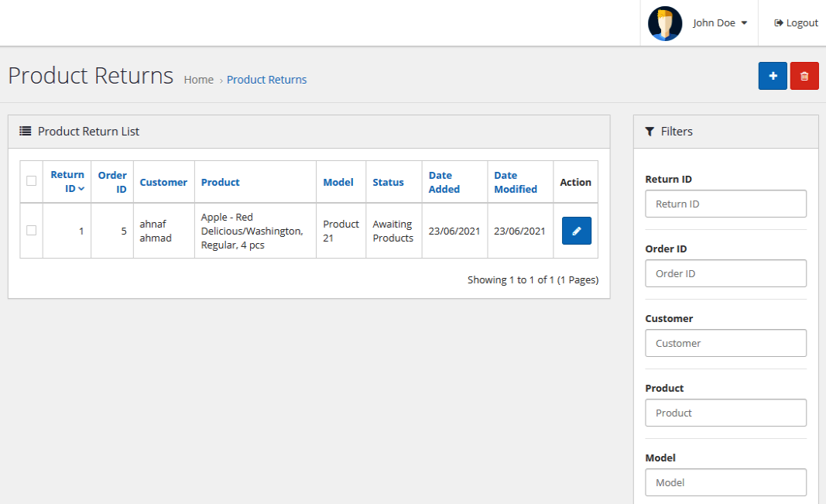Sort table by Return ID column
The image size is (826, 504).
point(67,182)
